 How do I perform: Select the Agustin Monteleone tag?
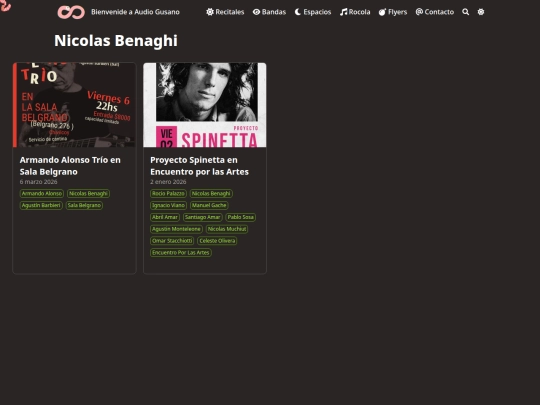click(176, 229)
